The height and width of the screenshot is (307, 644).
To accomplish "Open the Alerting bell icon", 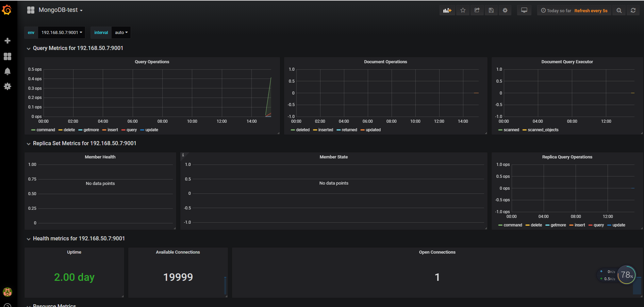I will click(7, 71).
